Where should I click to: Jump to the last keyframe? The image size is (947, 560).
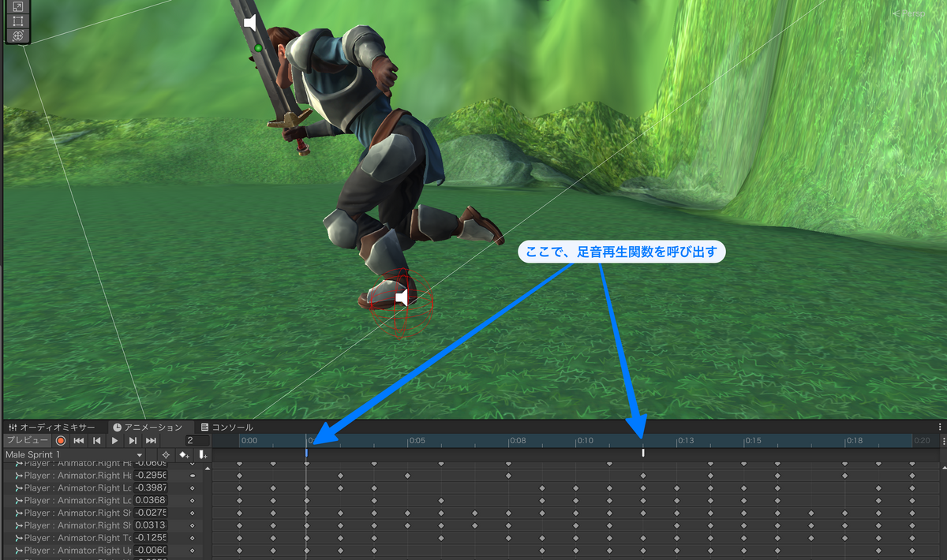coord(152,440)
